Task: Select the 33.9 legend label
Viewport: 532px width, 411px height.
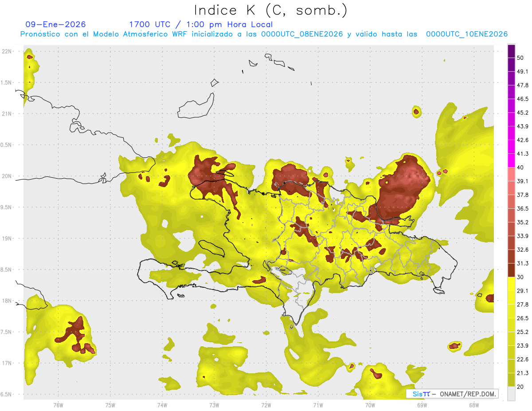Action: (522, 236)
